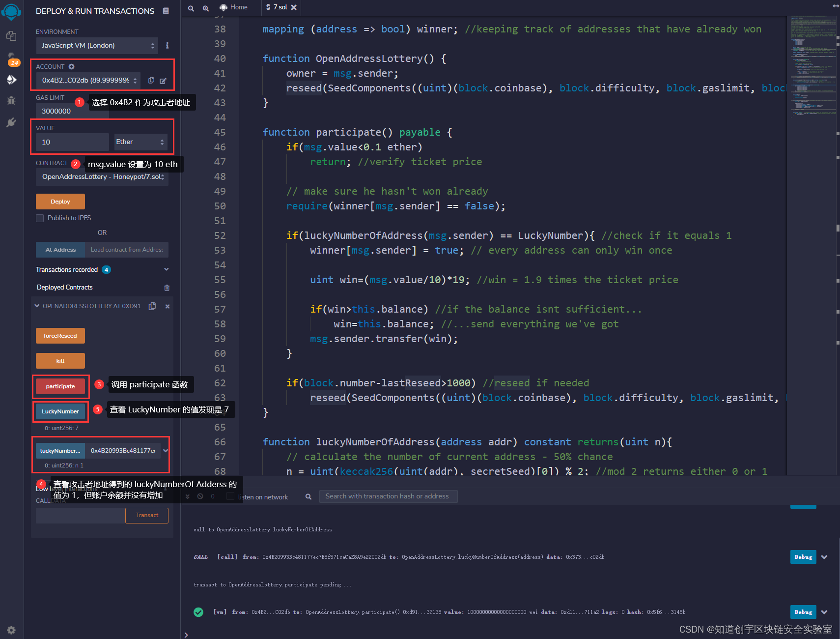Toggle the editor side panel arrows icon
This screenshot has width=840, height=639.
pyautogui.click(x=836, y=6)
